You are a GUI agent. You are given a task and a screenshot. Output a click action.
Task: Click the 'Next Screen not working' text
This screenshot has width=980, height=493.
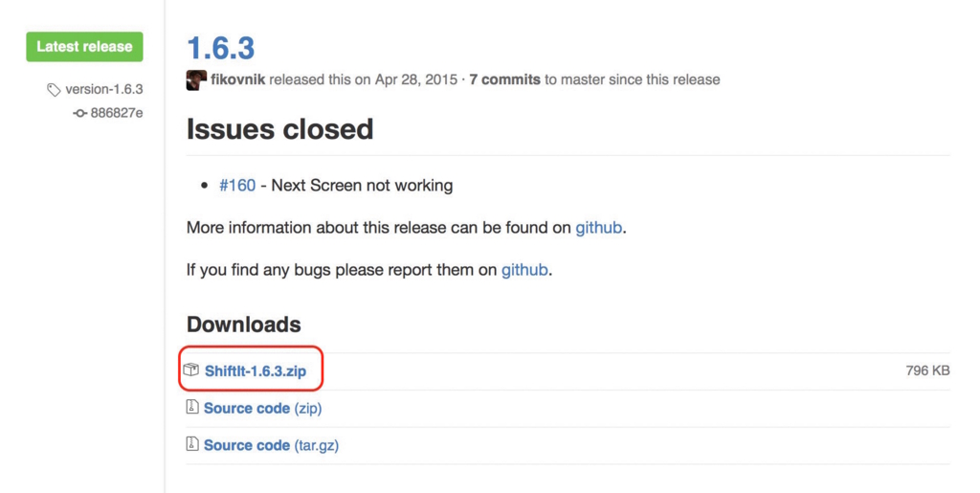pos(362,186)
